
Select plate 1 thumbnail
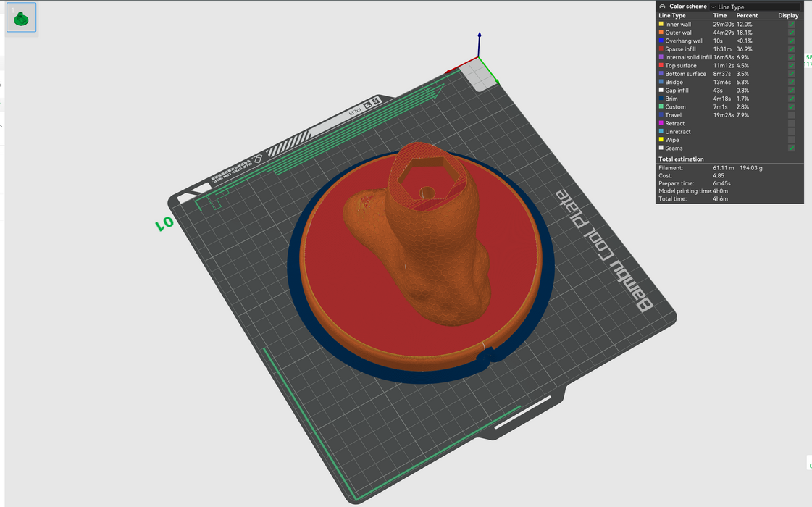coord(21,18)
